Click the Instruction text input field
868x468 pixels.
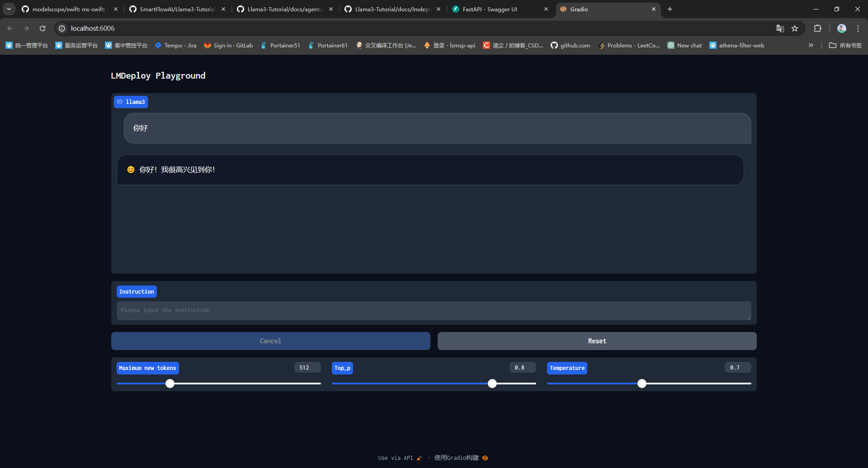point(434,310)
